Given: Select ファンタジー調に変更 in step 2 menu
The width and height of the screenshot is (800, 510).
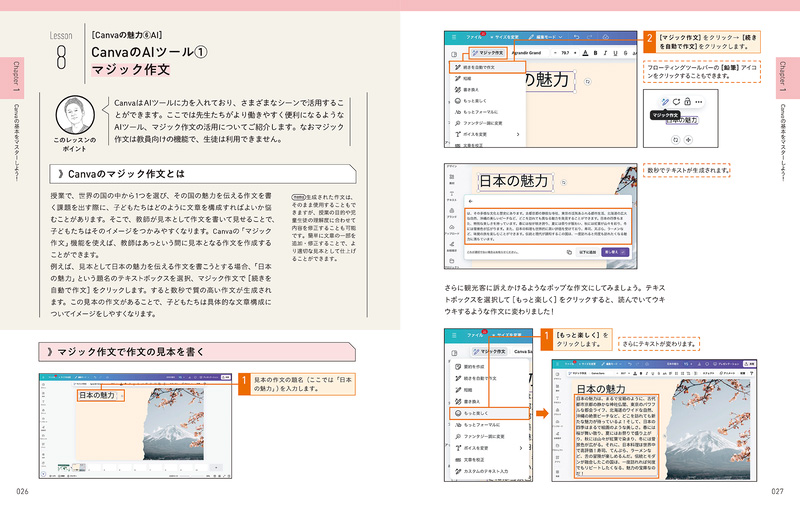Looking at the screenshot, I should coord(487,123).
